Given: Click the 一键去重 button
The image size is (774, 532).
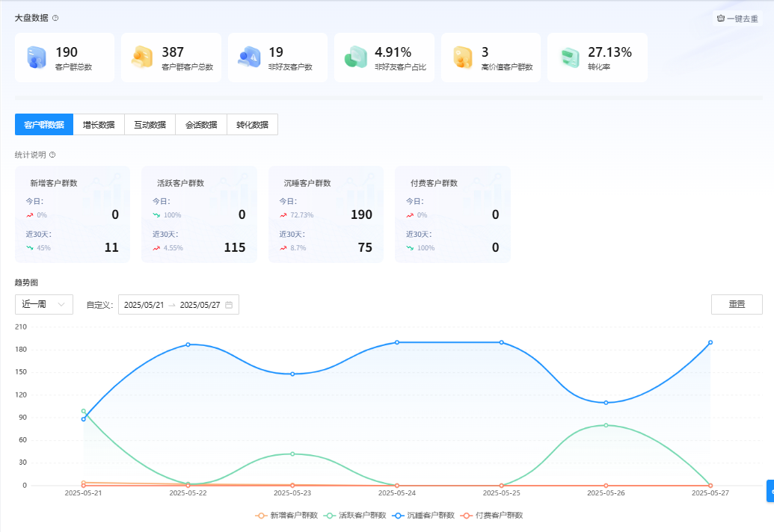Looking at the screenshot, I should pyautogui.click(x=737, y=19).
